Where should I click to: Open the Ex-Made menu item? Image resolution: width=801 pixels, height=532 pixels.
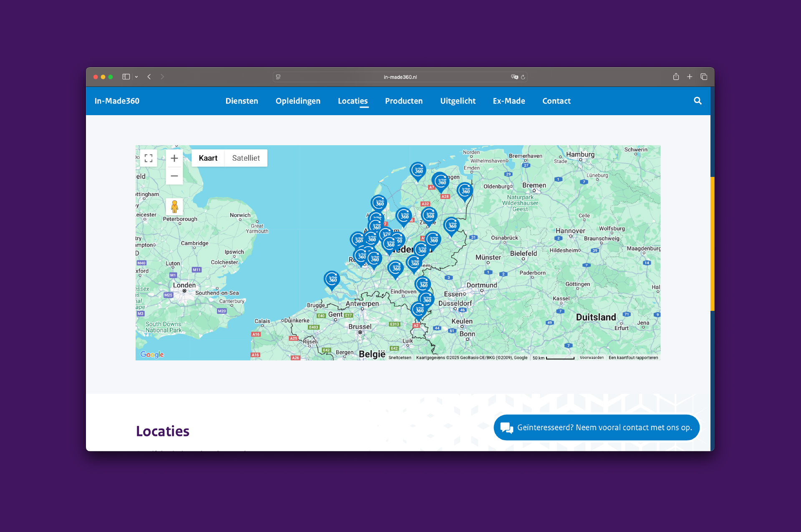coord(509,101)
